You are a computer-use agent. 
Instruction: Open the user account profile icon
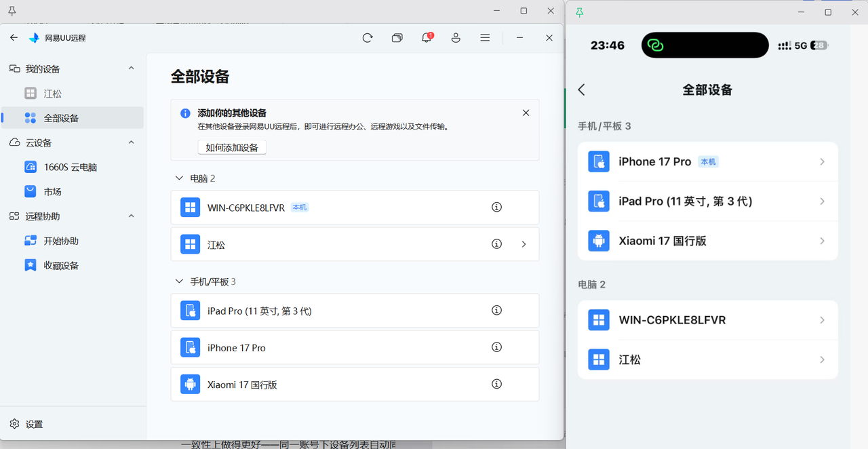click(x=456, y=38)
